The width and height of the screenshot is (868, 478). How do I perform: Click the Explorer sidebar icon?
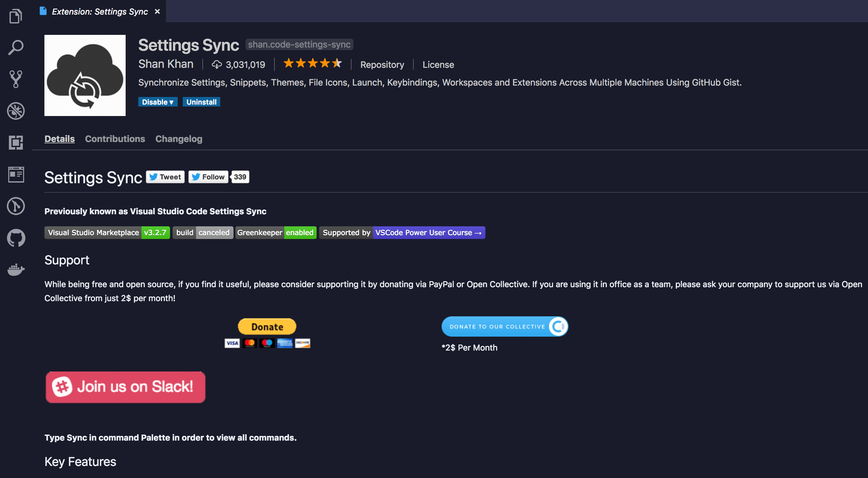[x=16, y=16]
